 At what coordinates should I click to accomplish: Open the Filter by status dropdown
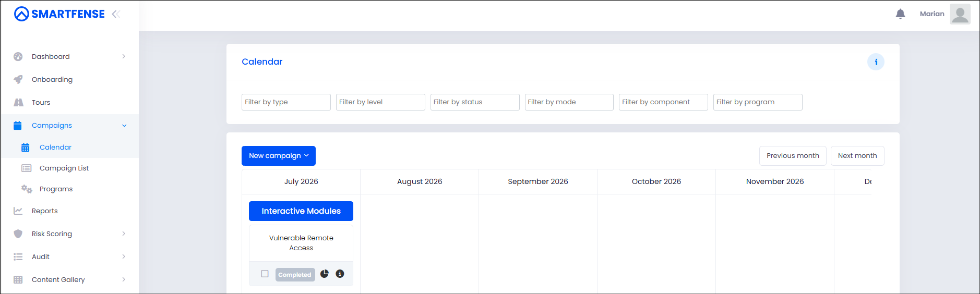475,102
